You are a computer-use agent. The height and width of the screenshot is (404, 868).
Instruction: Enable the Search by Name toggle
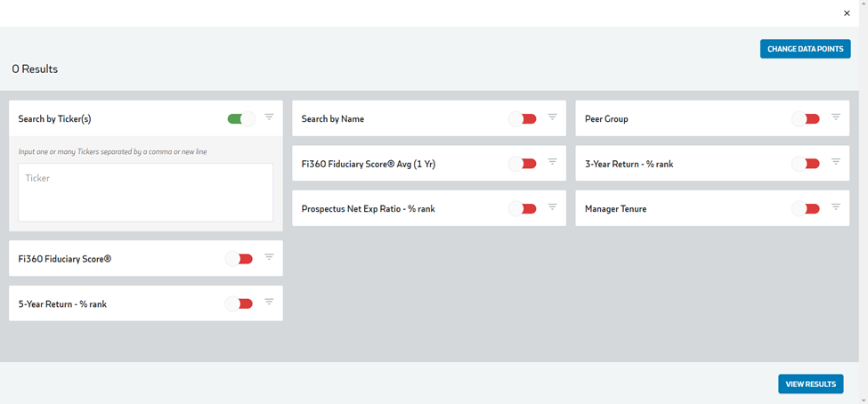click(523, 119)
